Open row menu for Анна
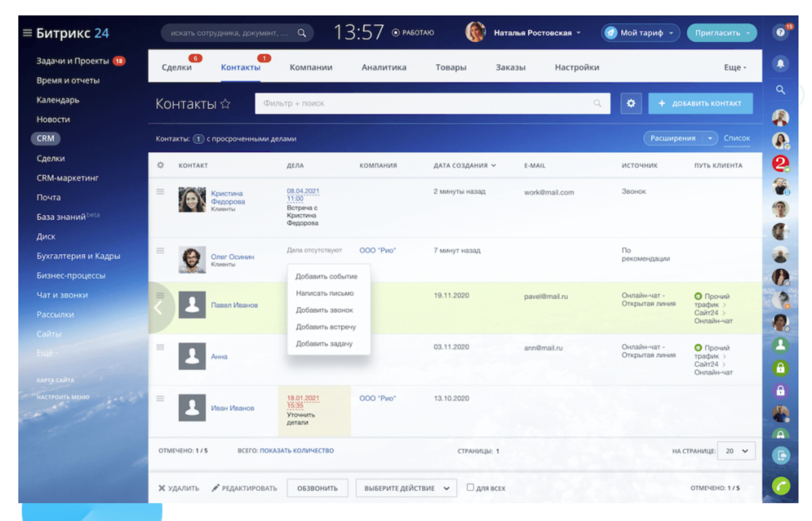The image size is (812, 521). coord(160,347)
